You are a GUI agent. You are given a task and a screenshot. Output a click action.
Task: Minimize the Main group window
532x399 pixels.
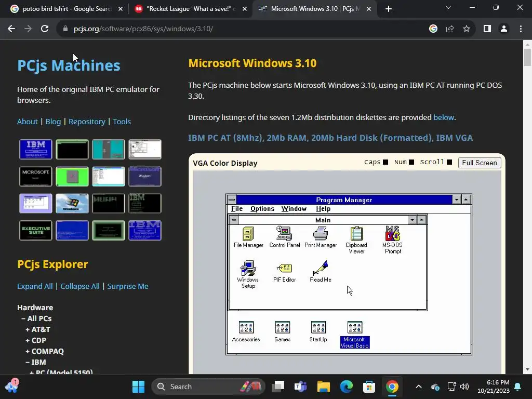pos(412,220)
